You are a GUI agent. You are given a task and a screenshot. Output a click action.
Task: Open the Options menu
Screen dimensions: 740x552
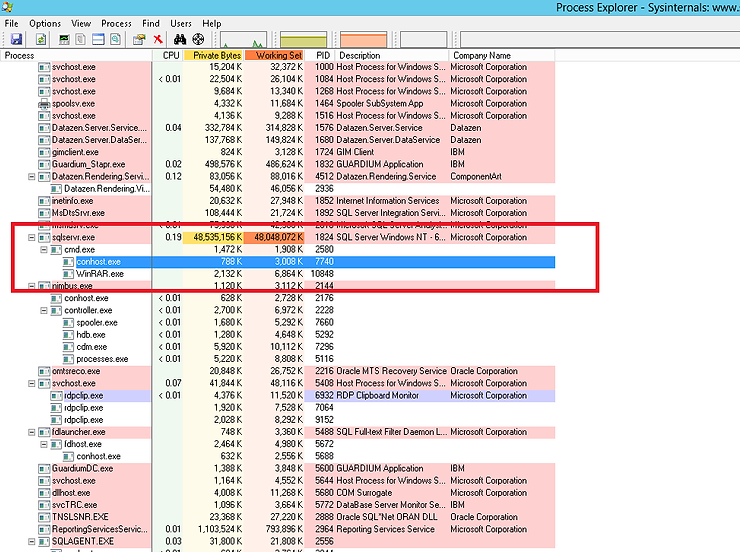(x=45, y=24)
